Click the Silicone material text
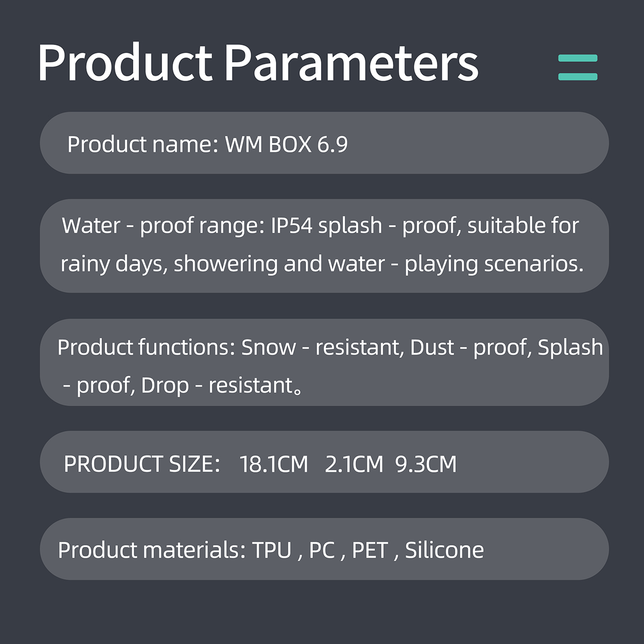This screenshot has height=644, width=644. 444,550
